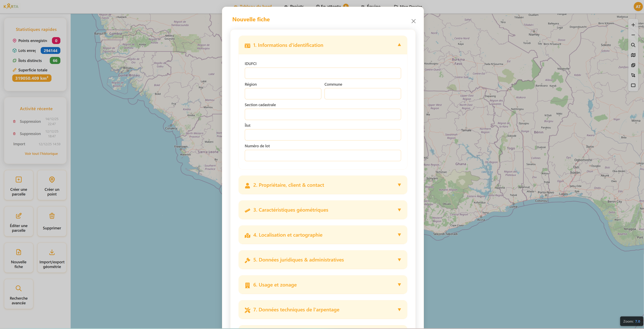The image size is (644, 329).
Task: Focus the Numéro de lot input field
Action: point(323,156)
